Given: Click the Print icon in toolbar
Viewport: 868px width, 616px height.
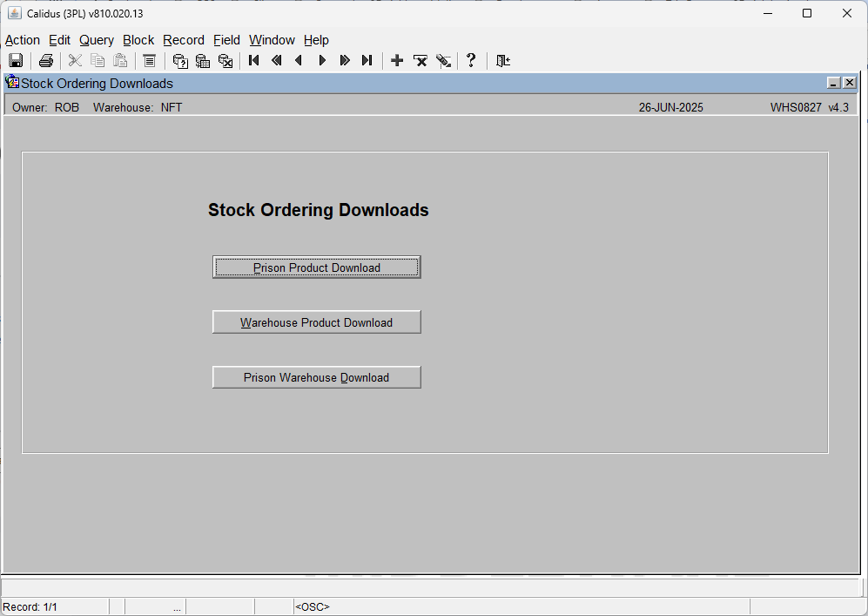Looking at the screenshot, I should [46, 60].
